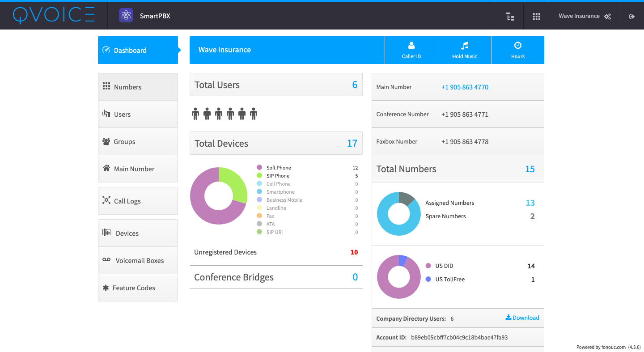The height and width of the screenshot is (352, 644).
Task: Click the US DID legend swatch
Action: (x=428, y=266)
